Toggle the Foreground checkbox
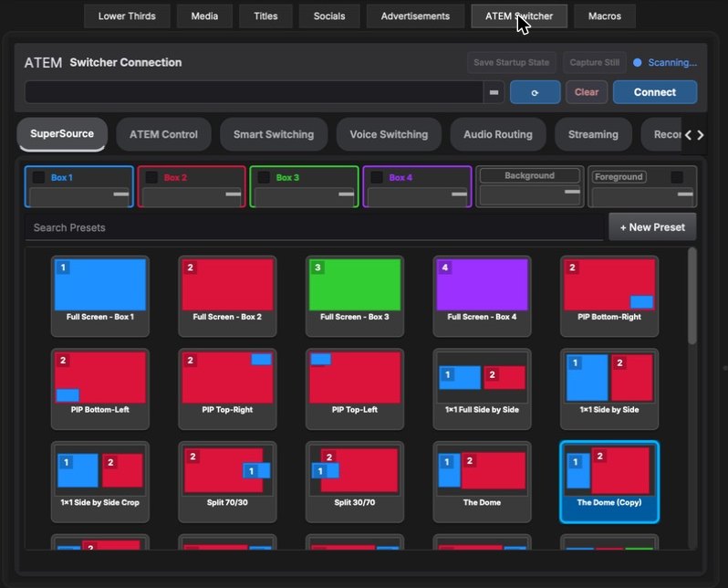Image resolution: width=728 pixels, height=588 pixels. point(677,176)
